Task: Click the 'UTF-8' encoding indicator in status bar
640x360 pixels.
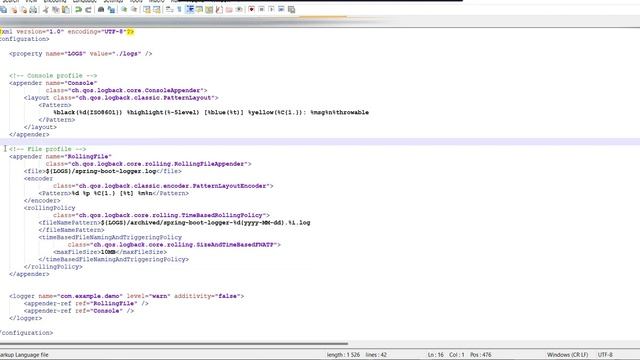Action: point(605,355)
